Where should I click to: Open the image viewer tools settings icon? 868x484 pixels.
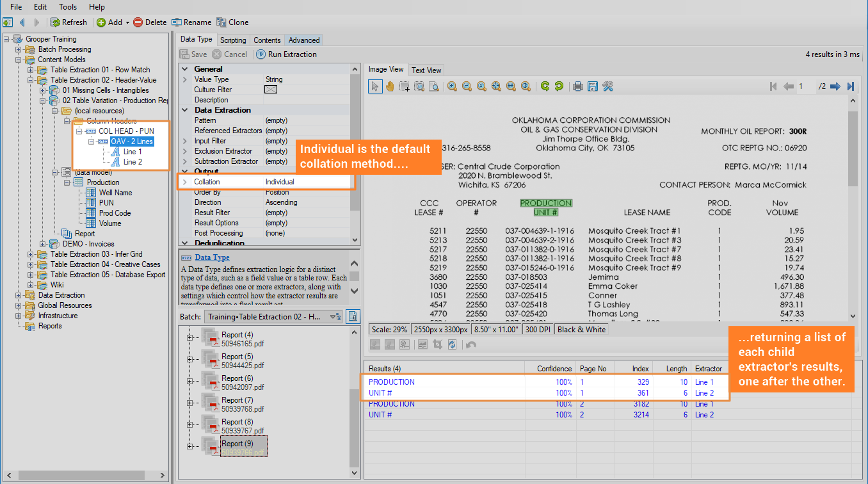(x=607, y=86)
